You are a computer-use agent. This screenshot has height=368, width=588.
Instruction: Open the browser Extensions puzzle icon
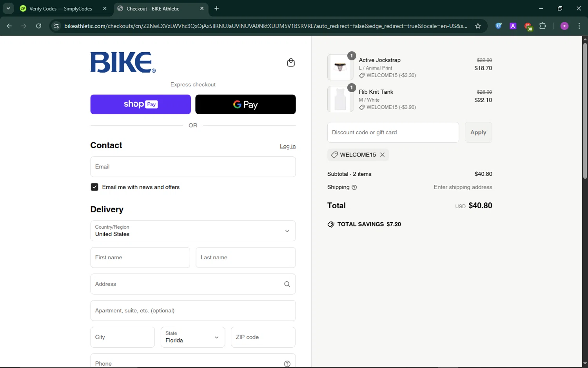pyautogui.click(x=543, y=26)
